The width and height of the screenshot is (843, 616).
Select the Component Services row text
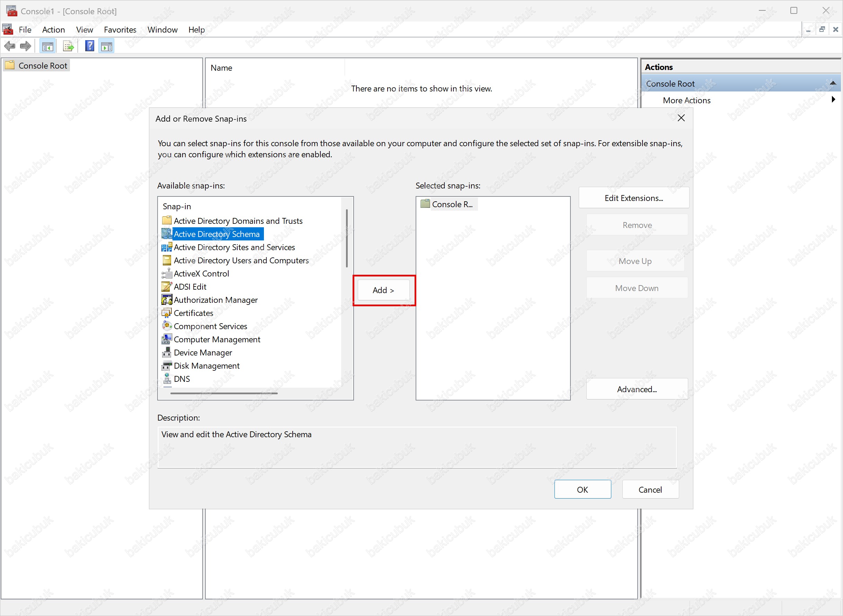210,326
